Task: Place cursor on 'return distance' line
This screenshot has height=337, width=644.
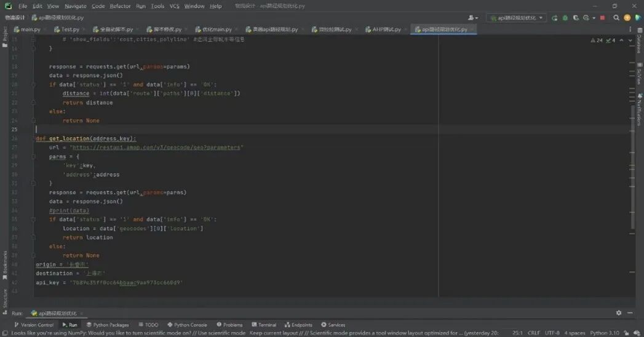Action: [87, 103]
